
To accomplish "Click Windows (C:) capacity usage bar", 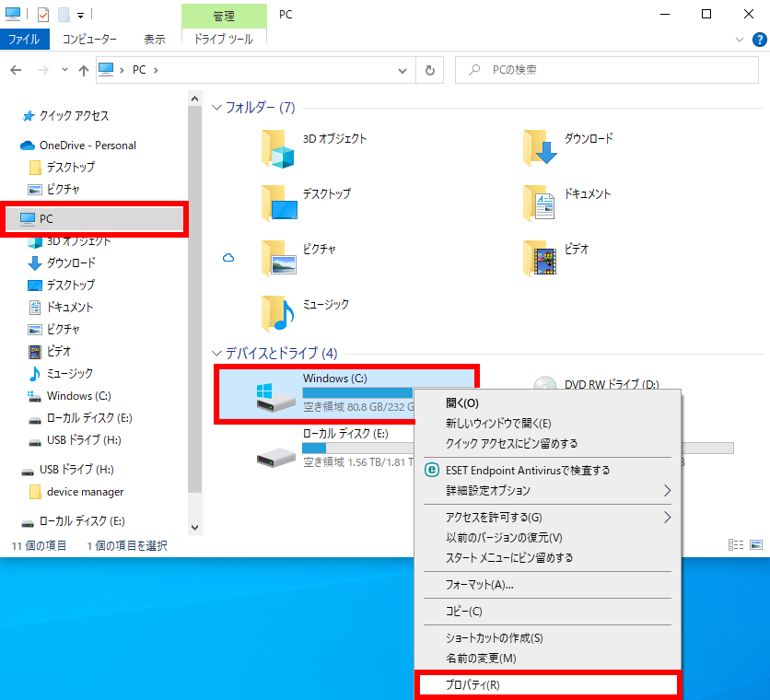I will pyautogui.click(x=358, y=392).
